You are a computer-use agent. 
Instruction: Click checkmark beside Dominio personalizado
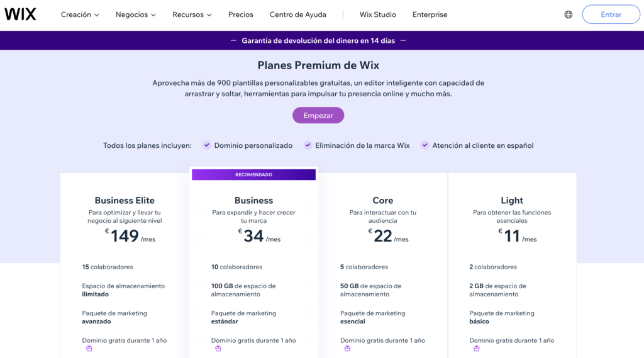click(207, 145)
